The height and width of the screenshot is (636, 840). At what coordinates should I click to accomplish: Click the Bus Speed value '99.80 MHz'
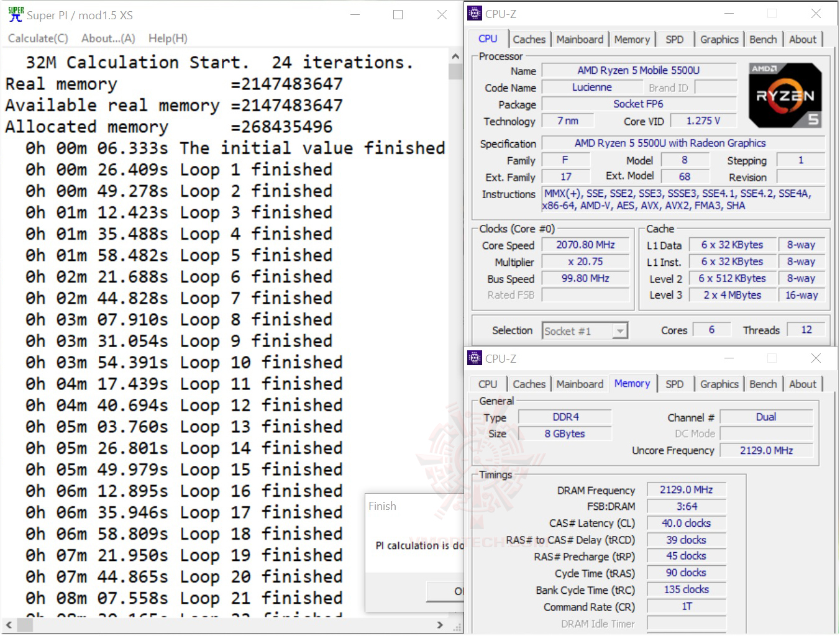point(586,278)
